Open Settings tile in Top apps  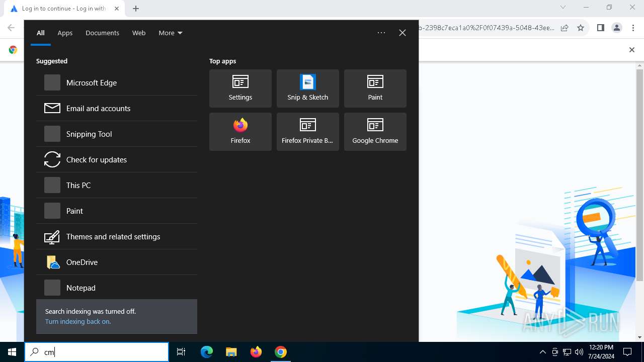coord(240,88)
